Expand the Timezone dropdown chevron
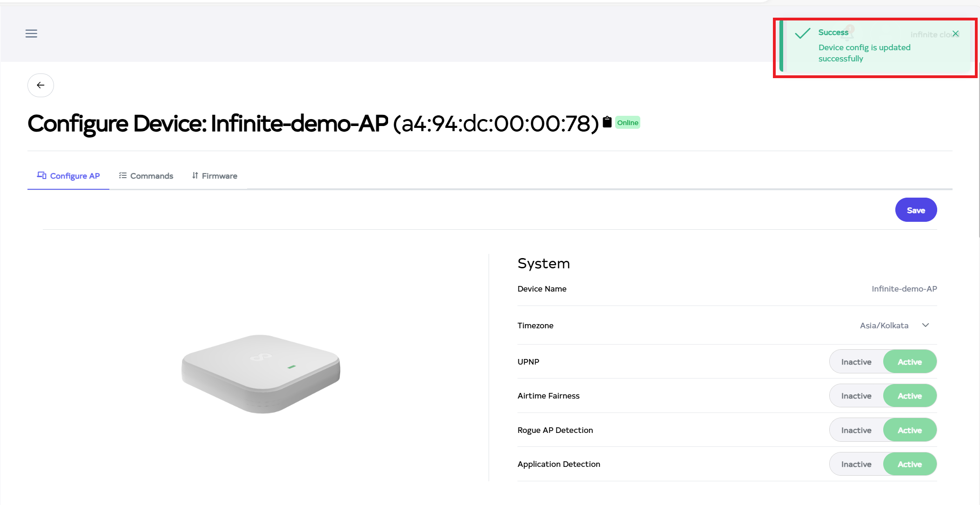The height and width of the screenshot is (505, 980). tap(926, 325)
